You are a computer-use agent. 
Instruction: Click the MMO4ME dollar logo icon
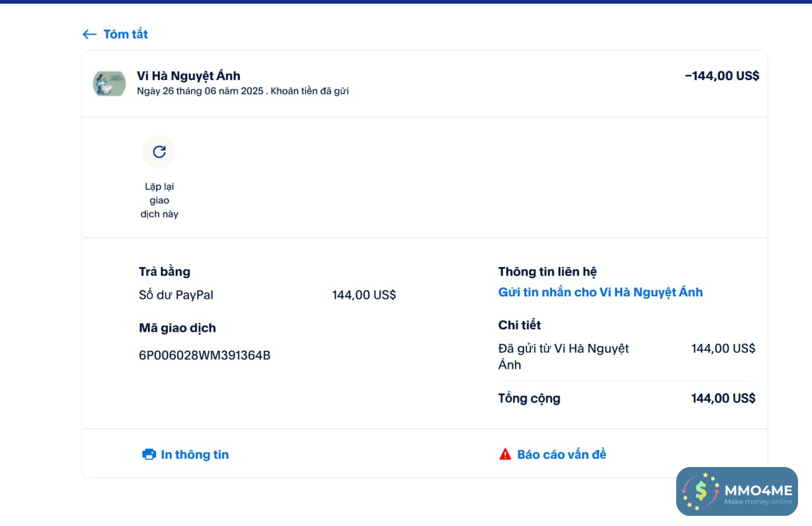[x=700, y=491]
